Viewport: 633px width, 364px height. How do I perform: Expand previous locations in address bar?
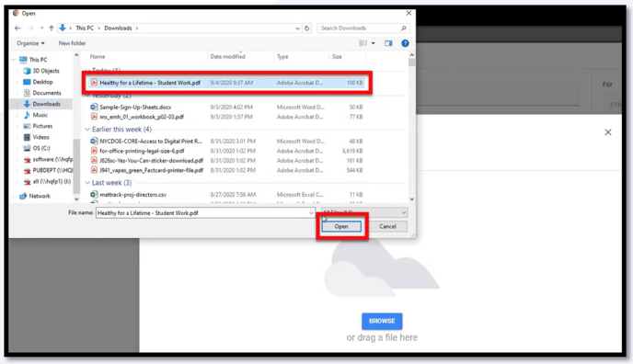[297, 28]
